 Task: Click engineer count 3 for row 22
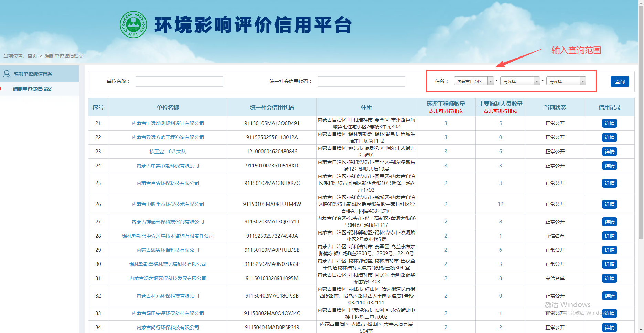pyautogui.click(x=446, y=137)
